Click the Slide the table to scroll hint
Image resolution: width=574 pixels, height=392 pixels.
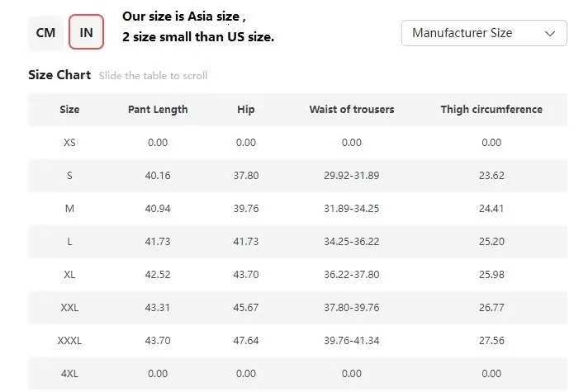click(154, 76)
